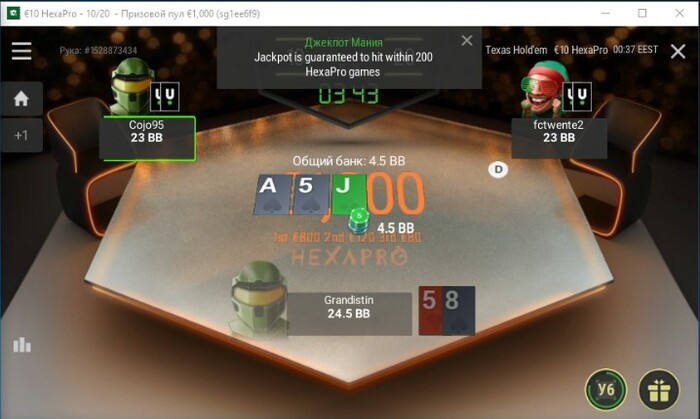This screenshot has width=700, height=419.
Task: Click Grandistin's soldier avatar
Action: 259,299
